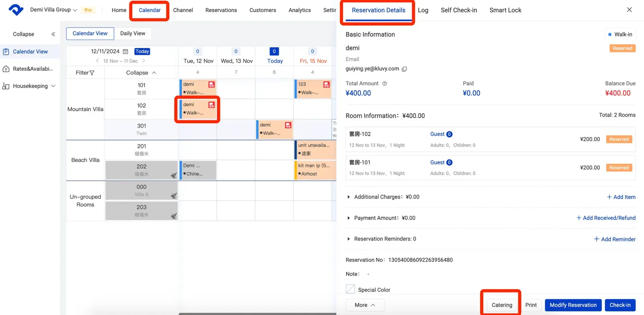Open the Reservations menu
644x315 pixels.
[x=221, y=10]
